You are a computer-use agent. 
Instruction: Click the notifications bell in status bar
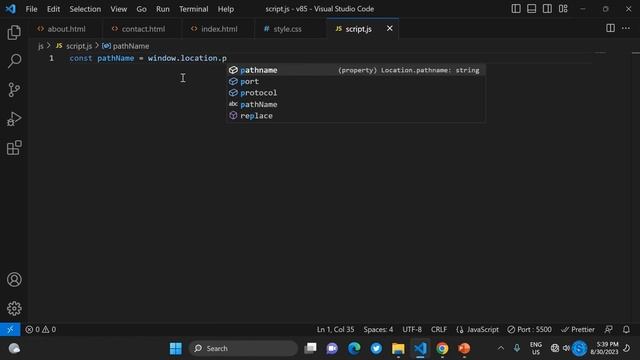coord(626,329)
